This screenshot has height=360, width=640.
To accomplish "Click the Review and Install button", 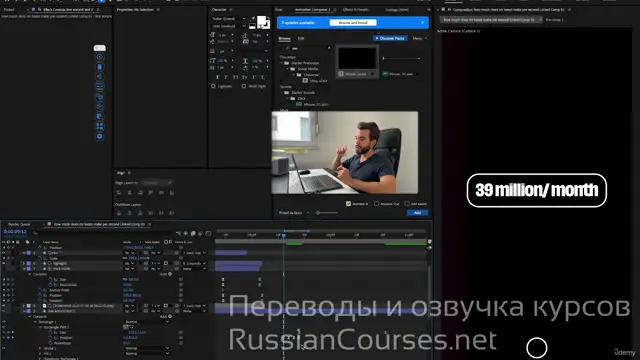I will point(353,23).
